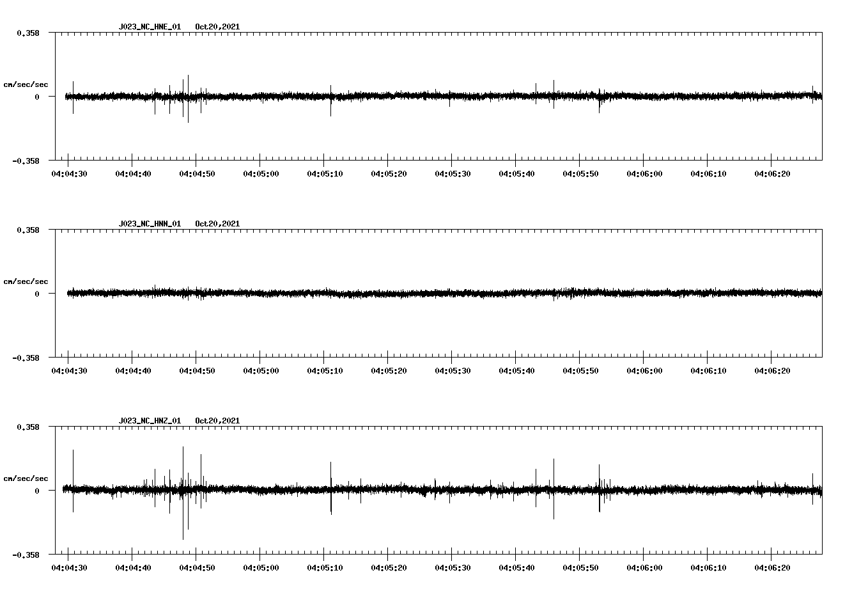This screenshot has height=591, width=868.
Task: Choose 04:06:20 time label under HNZ plot
Action: [772, 568]
